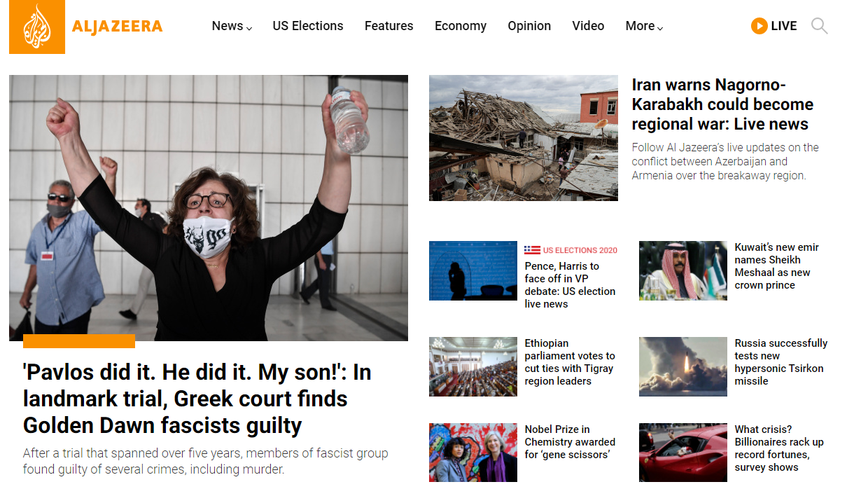Open Nobel Prize in Chemistry article
Image resolution: width=868 pixels, height=489 pixels.
[x=570, y=442]
